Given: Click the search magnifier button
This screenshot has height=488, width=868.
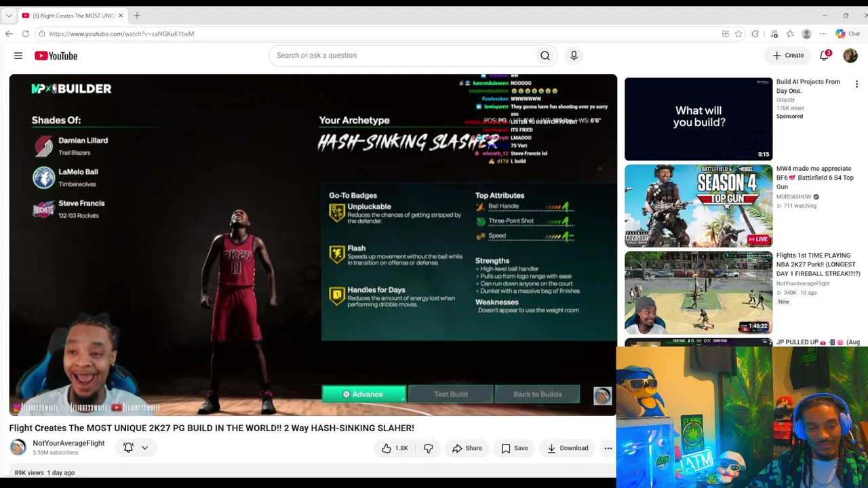Looking at the screenshot, I should click(545, 56).
